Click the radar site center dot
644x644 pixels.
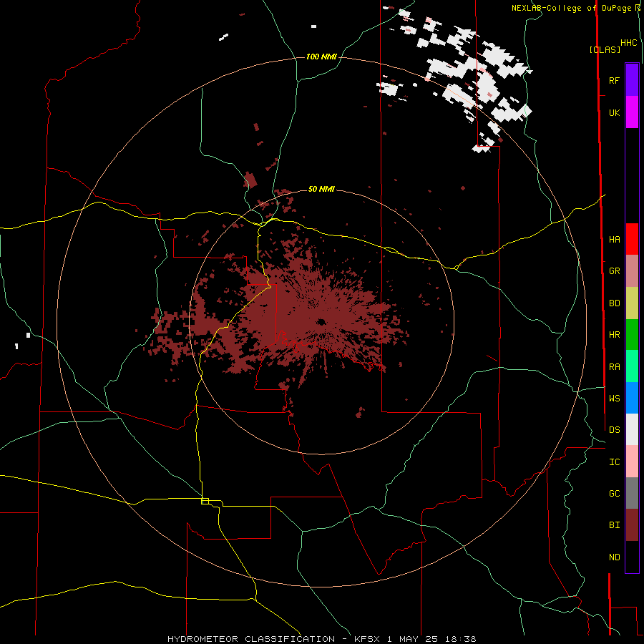coord(321,322)
